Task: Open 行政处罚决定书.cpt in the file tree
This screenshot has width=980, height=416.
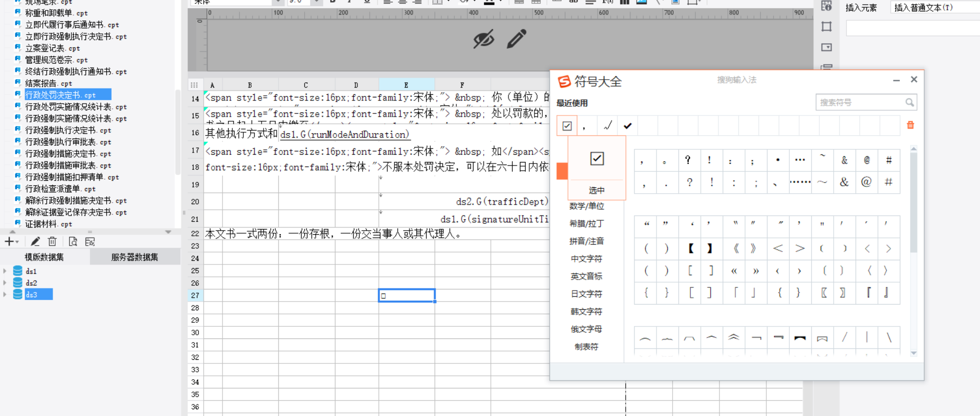Action: [x=60, y=95]
